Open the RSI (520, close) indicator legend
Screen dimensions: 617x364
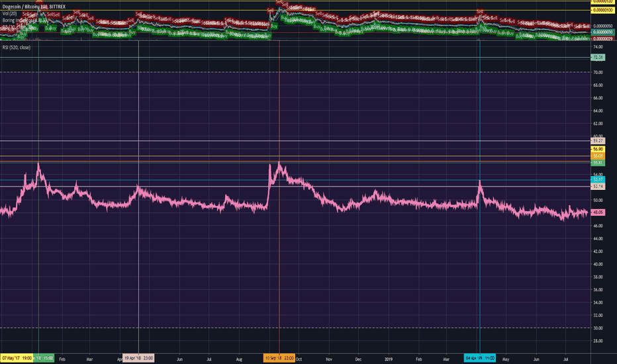[16, 47]
